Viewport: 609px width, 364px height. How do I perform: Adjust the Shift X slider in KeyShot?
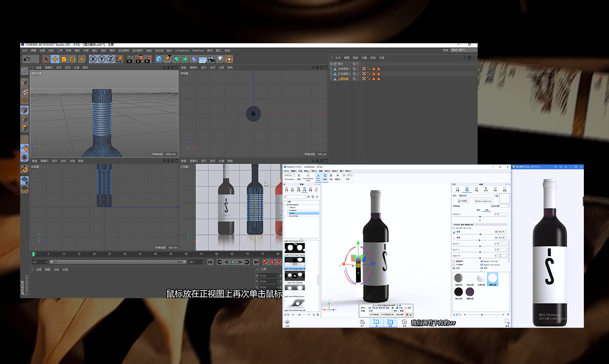tap(480, 246)
